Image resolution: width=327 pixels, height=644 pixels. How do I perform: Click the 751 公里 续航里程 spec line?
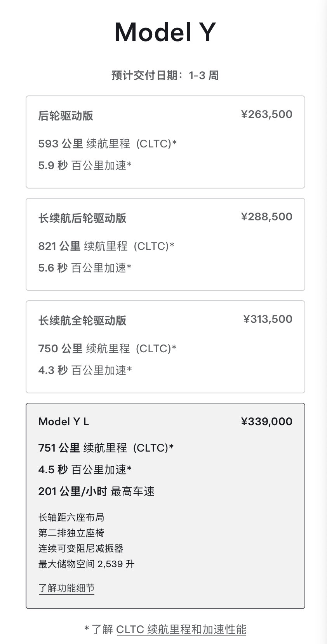(106, 448)
